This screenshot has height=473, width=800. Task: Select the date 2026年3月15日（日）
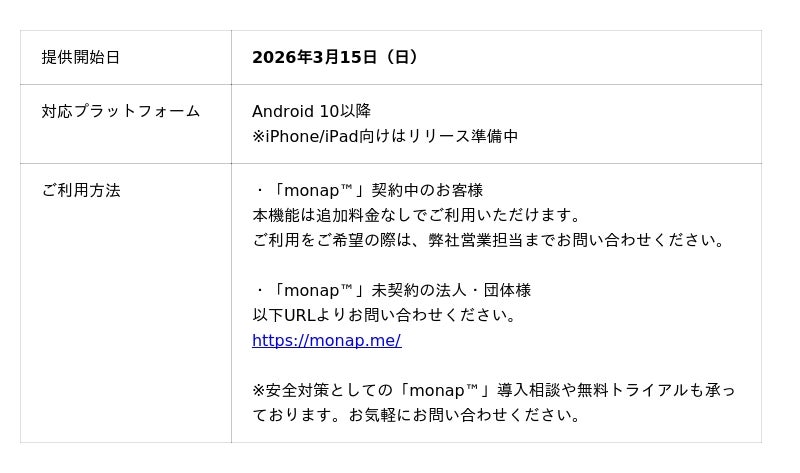(335, 57)
